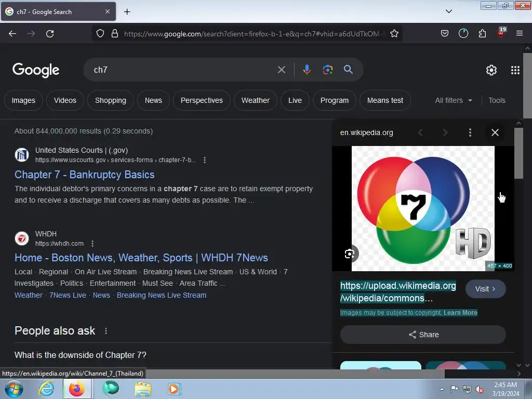Open the Firefox hamburger menu

(x=519, y=33)
